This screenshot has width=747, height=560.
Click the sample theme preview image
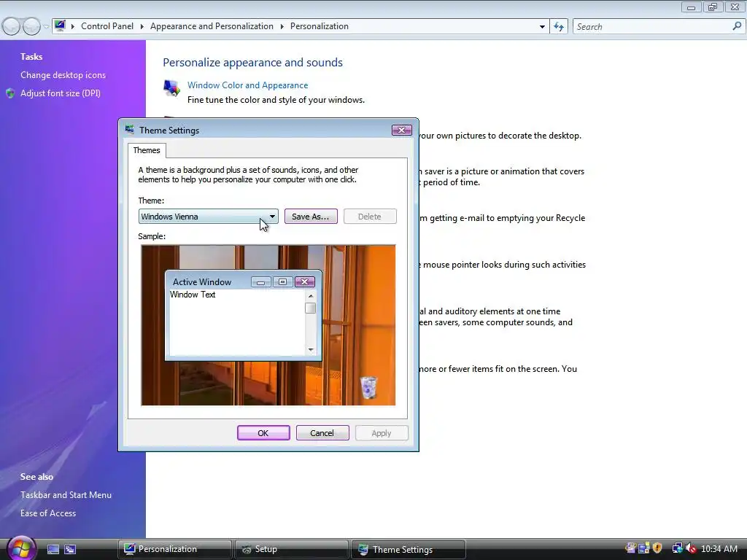(268, 325)
